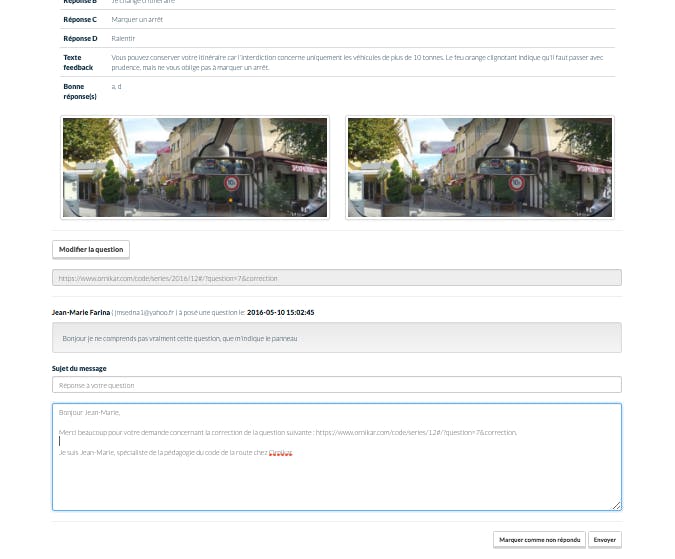
Task: Click the Texte feedback label
Action: point(78,62)
